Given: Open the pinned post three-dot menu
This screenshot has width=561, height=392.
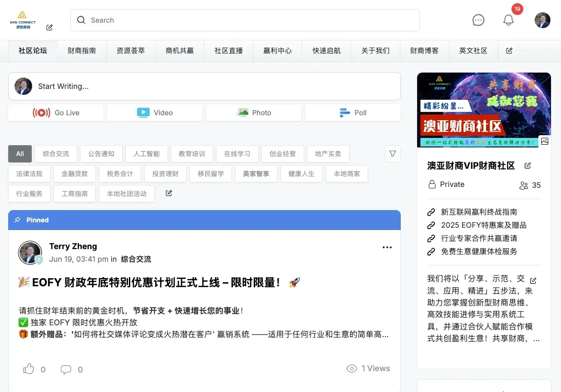Looking at the screenshot, I should 387,247.
